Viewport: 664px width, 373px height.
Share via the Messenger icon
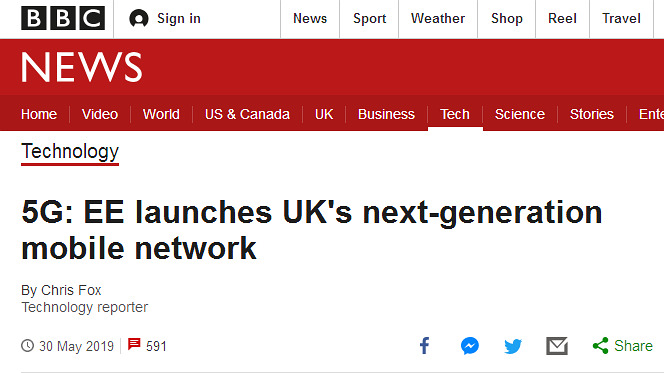coord(470,346)
